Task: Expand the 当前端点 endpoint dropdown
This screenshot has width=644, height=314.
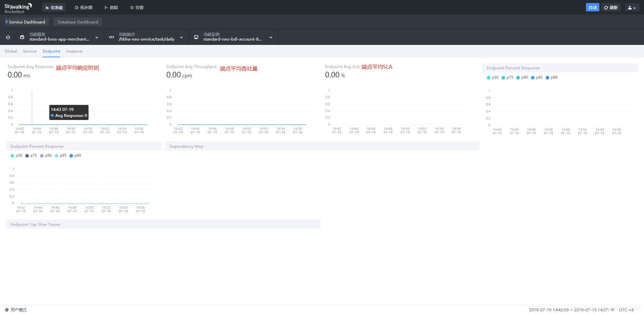Action: tap(181, 37)
